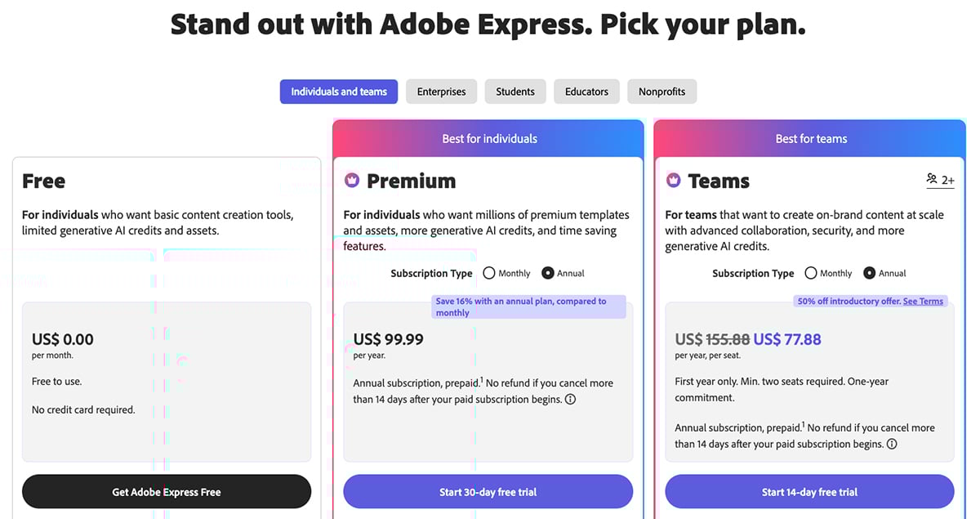This screenshot has width=980, height=519.
Task: Switch to the Nonprofits tab
Action: click(661, 92)
